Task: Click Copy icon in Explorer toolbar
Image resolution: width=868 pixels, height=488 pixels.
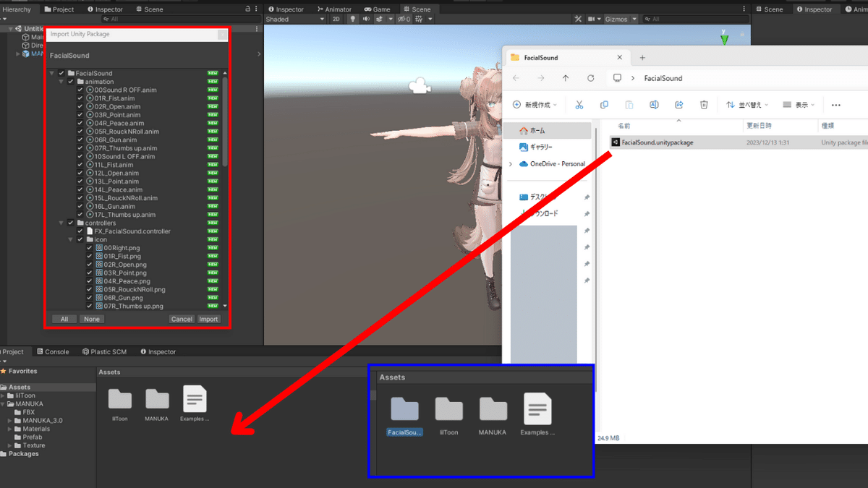Action: 605,105
